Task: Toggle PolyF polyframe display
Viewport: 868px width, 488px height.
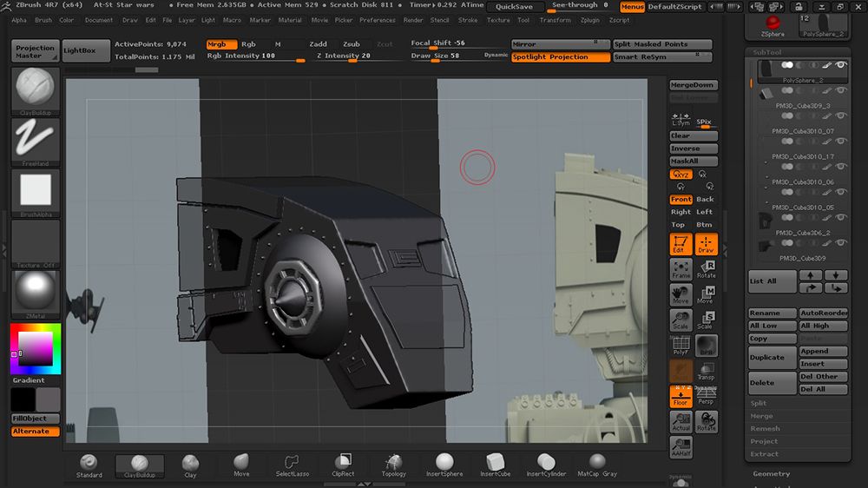Action: (681, 346)
